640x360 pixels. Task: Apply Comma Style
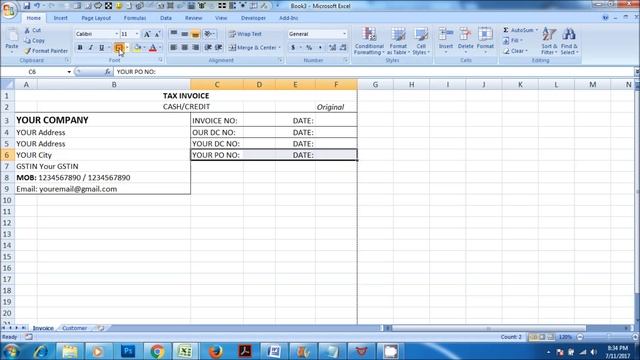(x=320, y=48)
